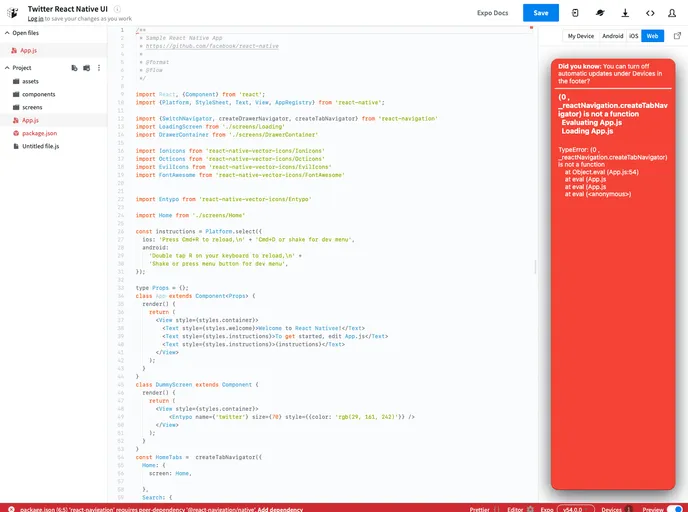Open the embed code icon
Screen dimensions: 688x512
click(x=650, y=13)
